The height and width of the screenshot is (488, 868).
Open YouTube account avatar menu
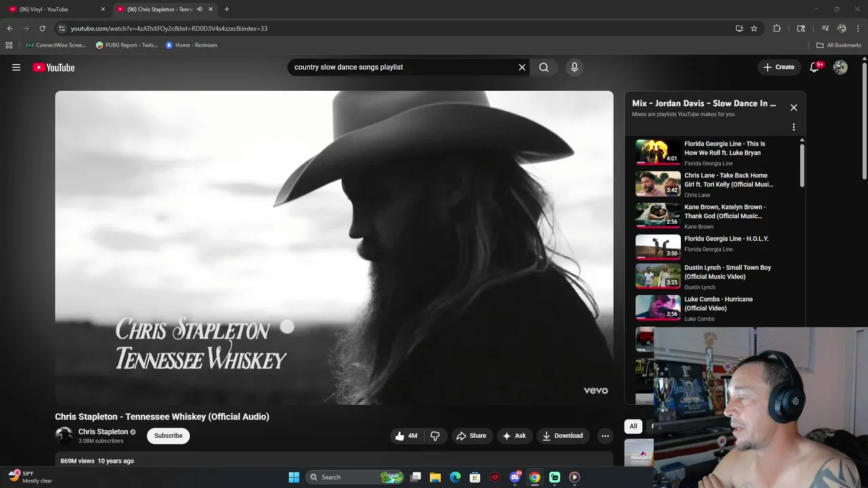[x=840, y=67]
